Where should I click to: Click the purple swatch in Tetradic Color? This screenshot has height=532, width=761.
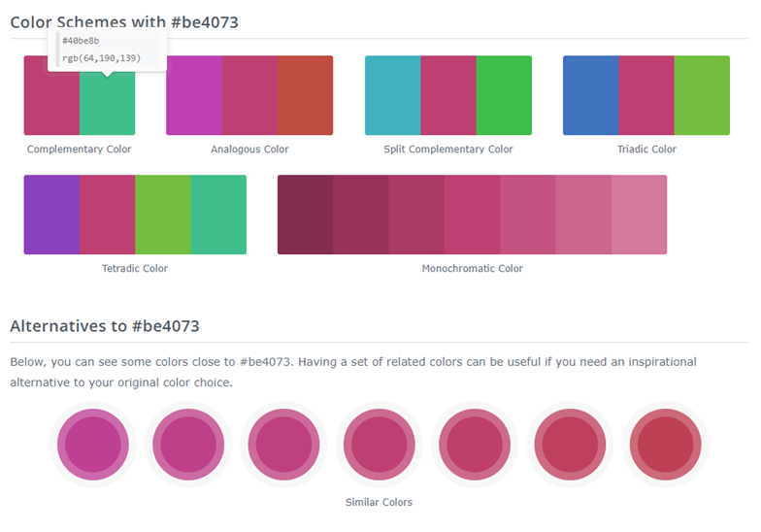point(51,215)
